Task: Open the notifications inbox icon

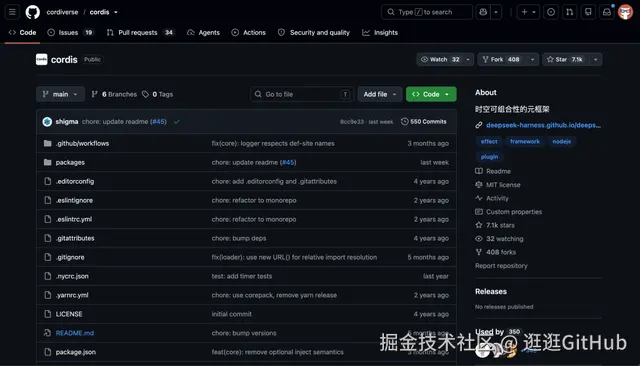Action: click(x=607, y=12)
